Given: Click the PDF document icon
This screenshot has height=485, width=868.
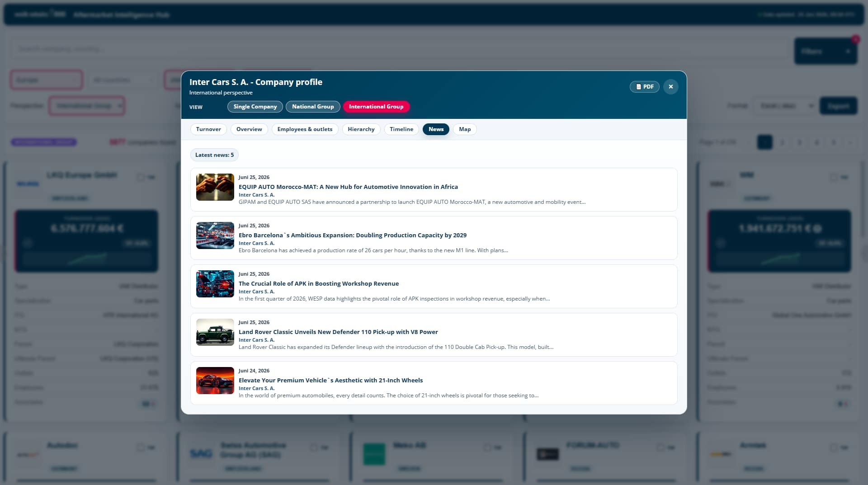Looking at the screenshot, I should (x=638, y=87).
